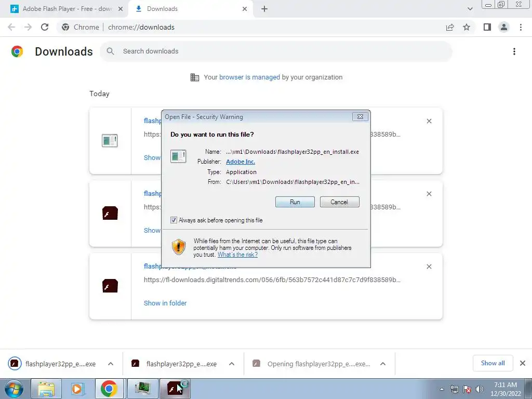Click the third download's Flash file icon

(110, 286)
